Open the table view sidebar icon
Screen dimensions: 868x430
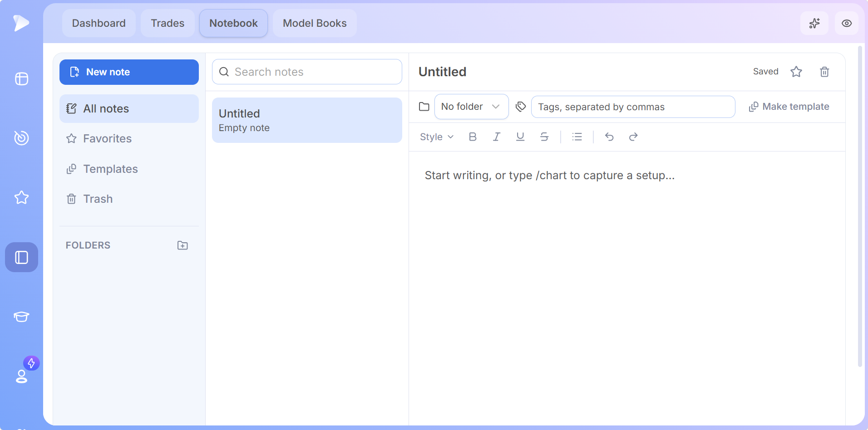point(21,79)
